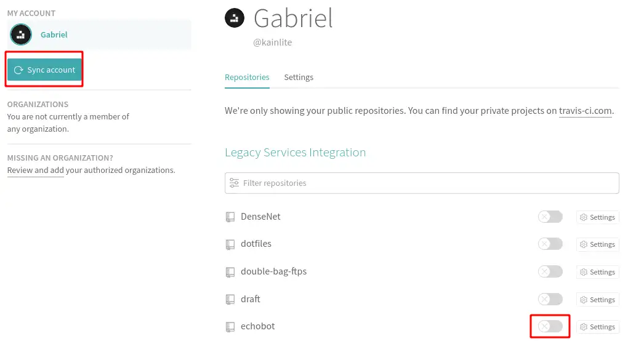Click the repo book icon next to echobot
The image size is (644, 341).
click(230, 327)
